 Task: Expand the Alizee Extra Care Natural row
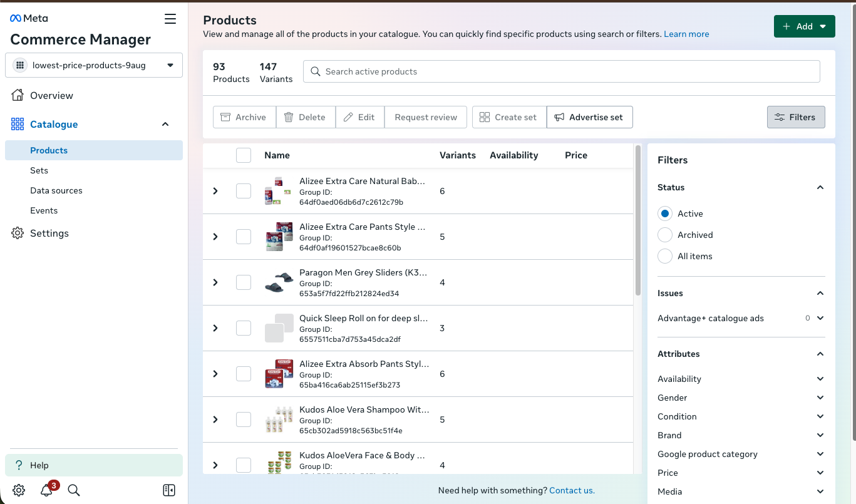(x=215, y=191)
